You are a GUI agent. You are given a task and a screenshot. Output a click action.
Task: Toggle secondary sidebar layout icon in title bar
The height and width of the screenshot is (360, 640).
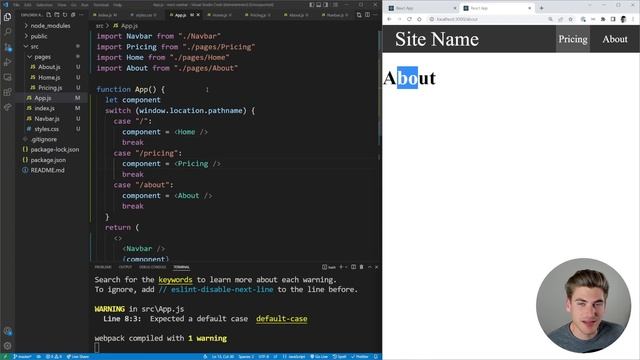[326, 5]
